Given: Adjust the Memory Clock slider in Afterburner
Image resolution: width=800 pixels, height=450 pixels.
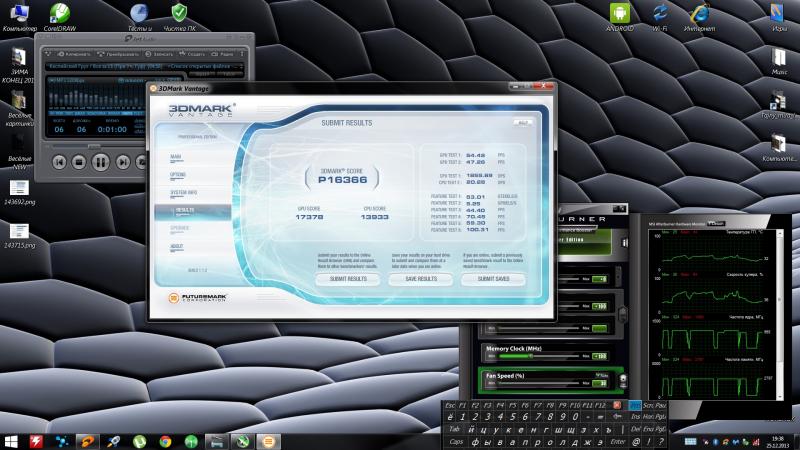Looking at the screenshot, I should [533, 356].
